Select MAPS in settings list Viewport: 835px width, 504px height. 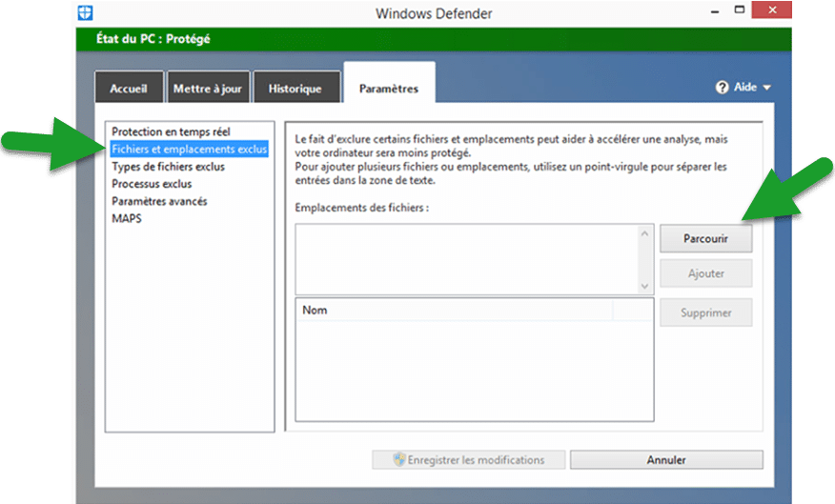[x=127, y=219]
